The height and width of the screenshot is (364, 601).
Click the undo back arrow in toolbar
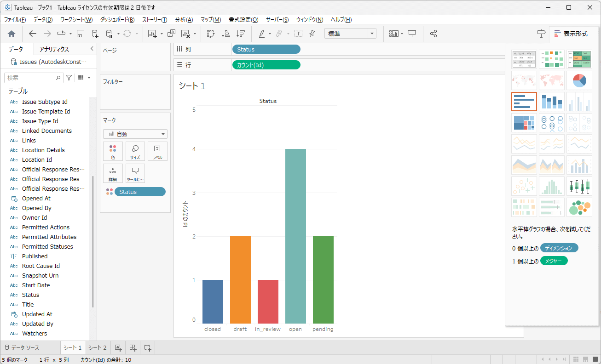pyautogui.click(x=32, y=34)
